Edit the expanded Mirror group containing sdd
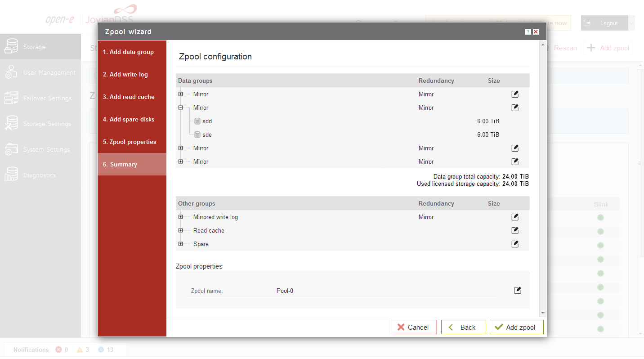644x359 pixels. 515,108
